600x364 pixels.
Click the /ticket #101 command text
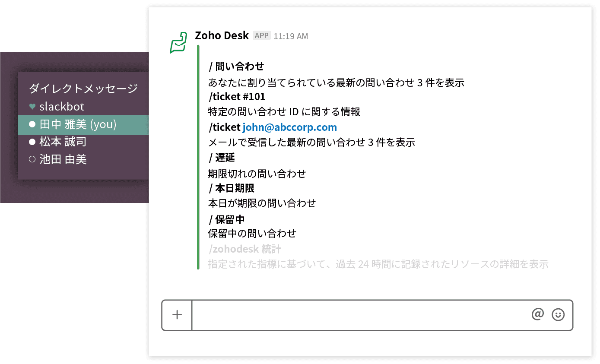click(x=237, y=96)
